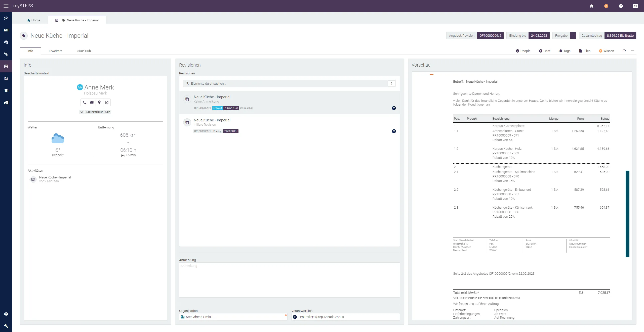Go to home via header house icon

point(592,6)
